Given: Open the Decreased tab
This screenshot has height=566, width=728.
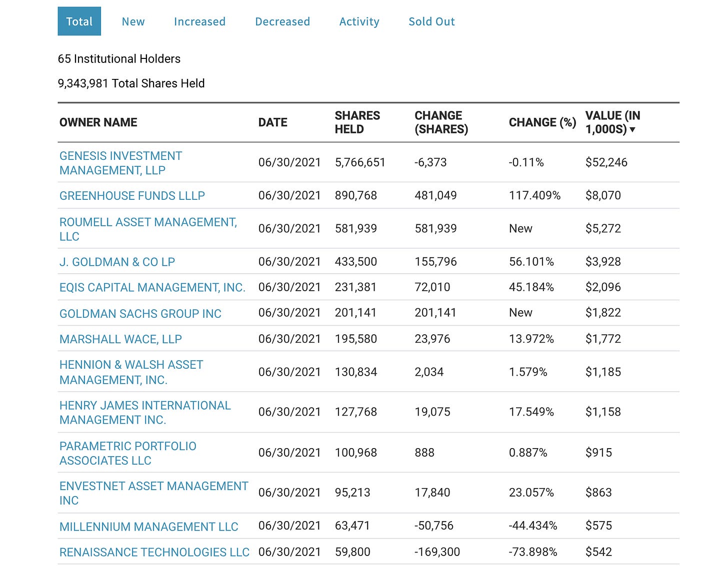Looking at the screenshot, I should [282, 21].
